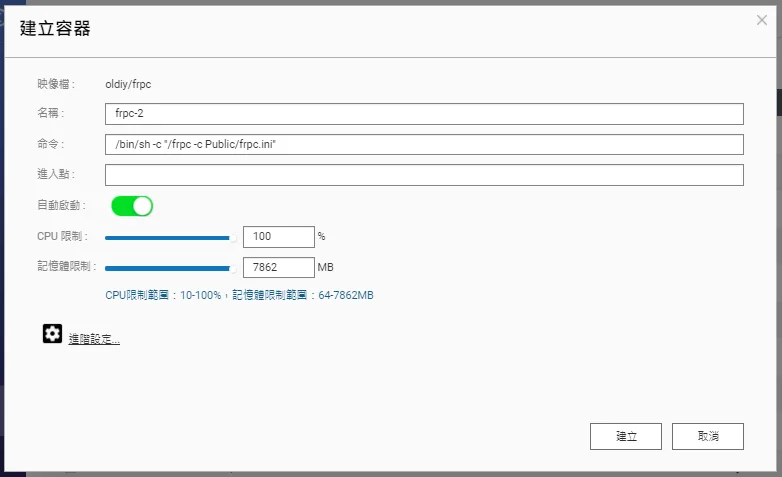The height and width of the screenshot is (477, 782).
Task: Click the CPU 限制 slider handle
Action: (x=234, y=238)
